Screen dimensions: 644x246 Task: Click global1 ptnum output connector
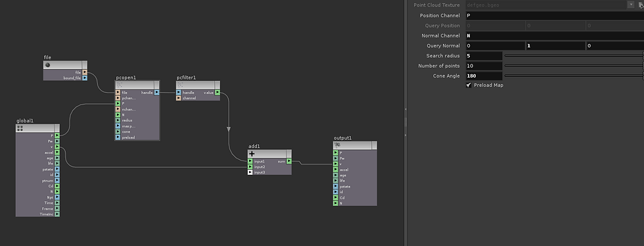point(57,180)
